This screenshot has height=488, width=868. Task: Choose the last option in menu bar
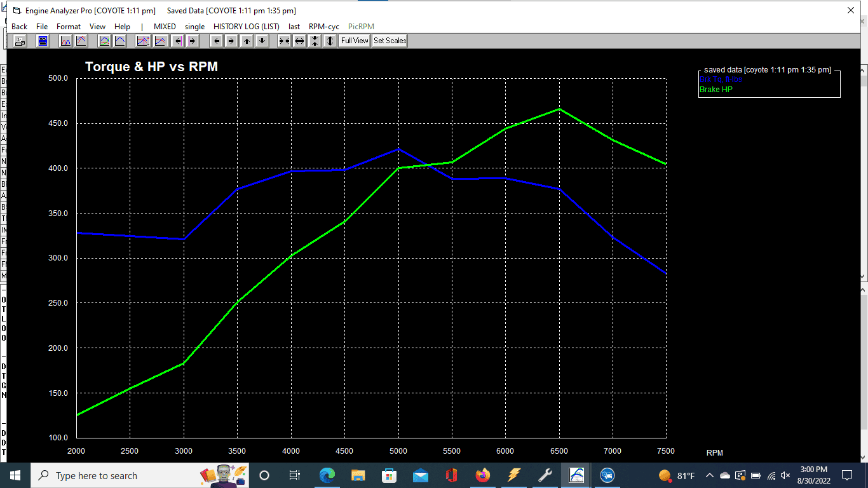tap(294, 27)
